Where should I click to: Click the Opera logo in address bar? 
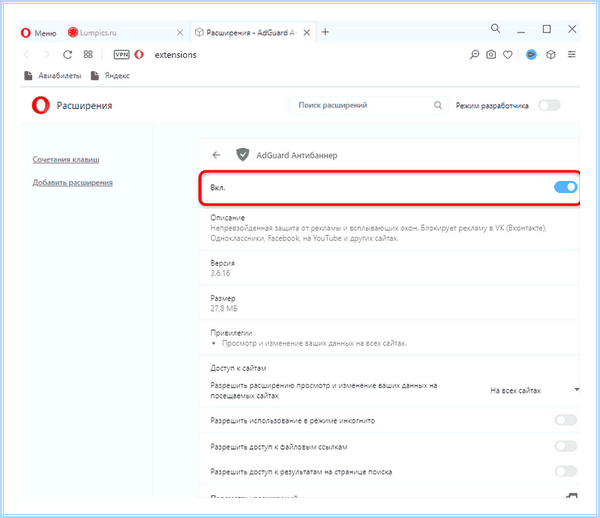point(139,55)
